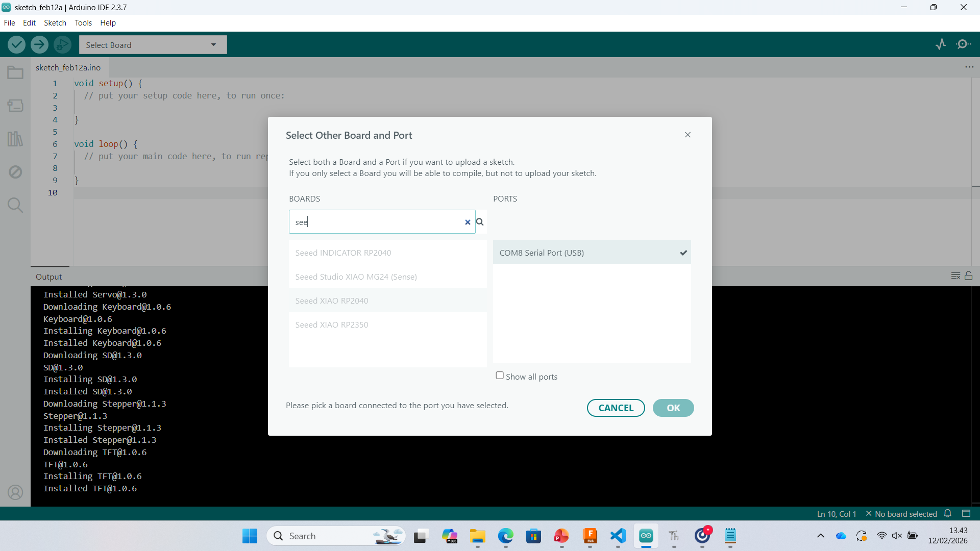Image resolution: width=980 pixels, height=551 pixels.
Task: Click the search magnifier in boards field
Action: click(480, 222)
